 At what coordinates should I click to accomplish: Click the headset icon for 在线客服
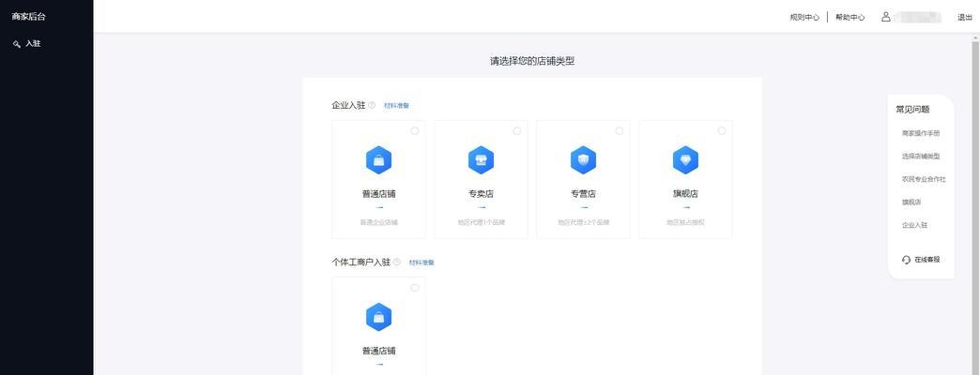906,260
